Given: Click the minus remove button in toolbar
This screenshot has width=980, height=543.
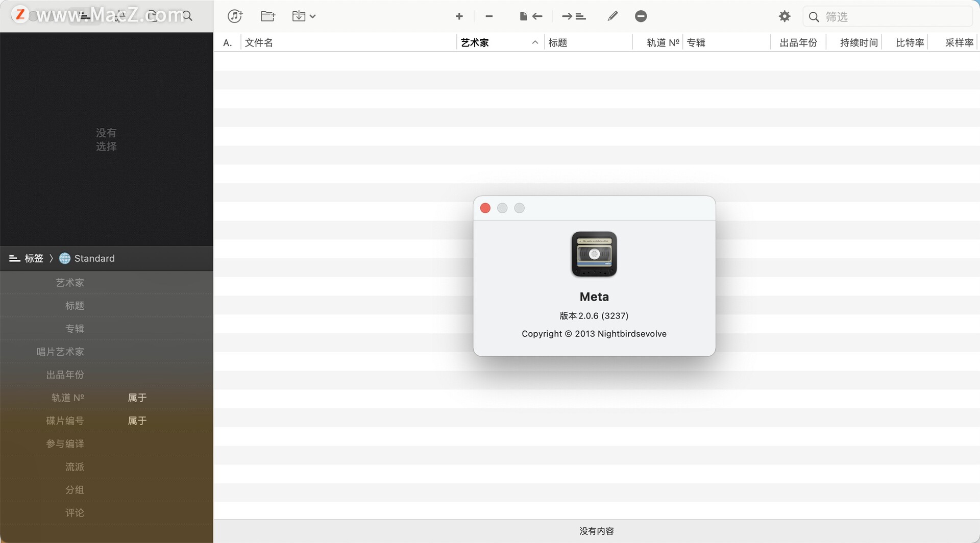Looking at the screenshot, I should [x=489, y=16].
